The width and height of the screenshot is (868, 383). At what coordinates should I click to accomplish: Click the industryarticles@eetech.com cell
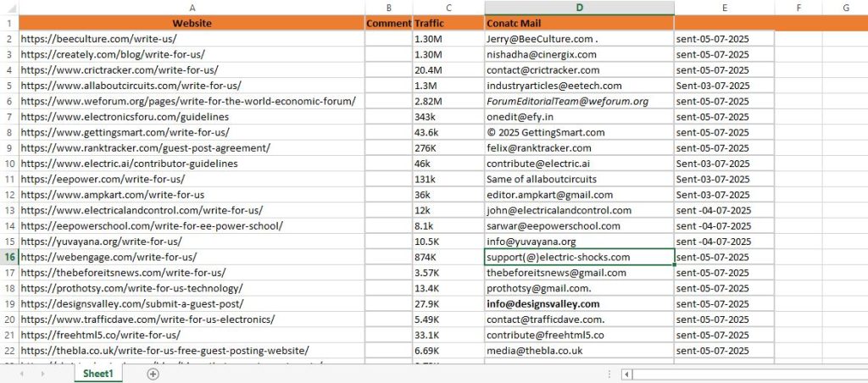(x=580, y=86)
